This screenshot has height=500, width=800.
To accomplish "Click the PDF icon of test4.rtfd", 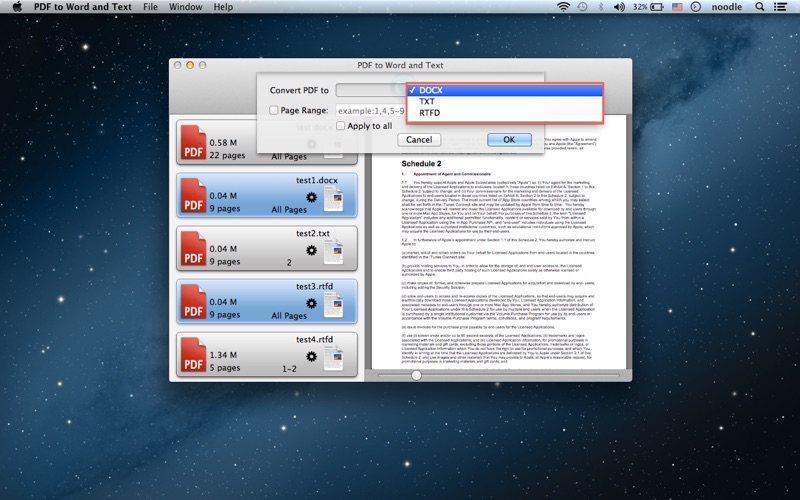I will coord(193,355).
